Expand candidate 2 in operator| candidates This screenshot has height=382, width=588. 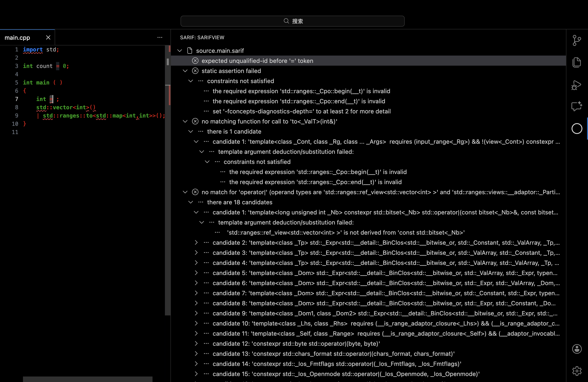pyautogui.click(x=196, y=242)
